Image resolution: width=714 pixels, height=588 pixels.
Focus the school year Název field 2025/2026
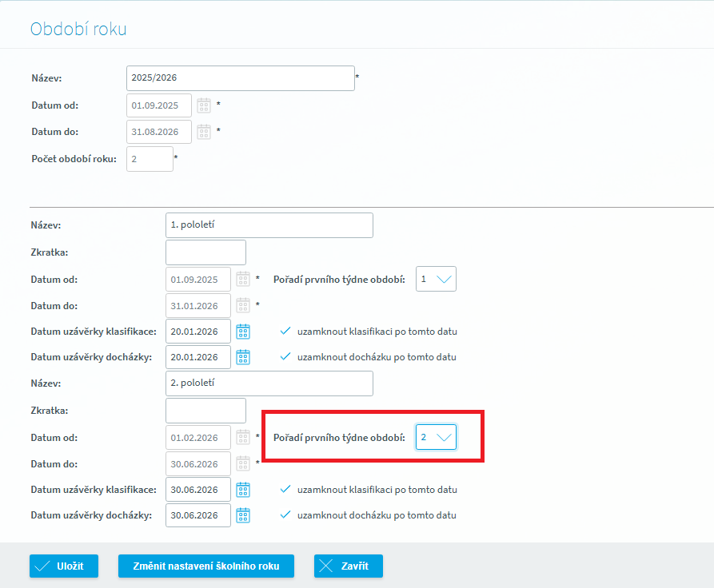240,78
